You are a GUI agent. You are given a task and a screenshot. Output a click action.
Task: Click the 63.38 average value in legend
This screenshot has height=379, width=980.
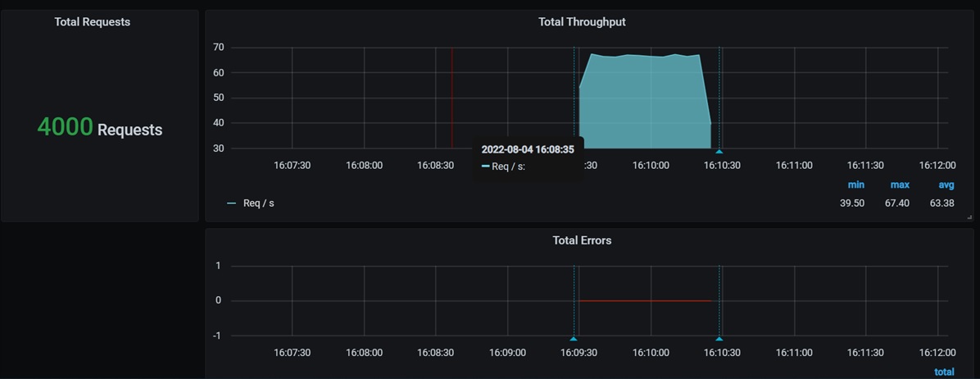(x=941, y=203)
